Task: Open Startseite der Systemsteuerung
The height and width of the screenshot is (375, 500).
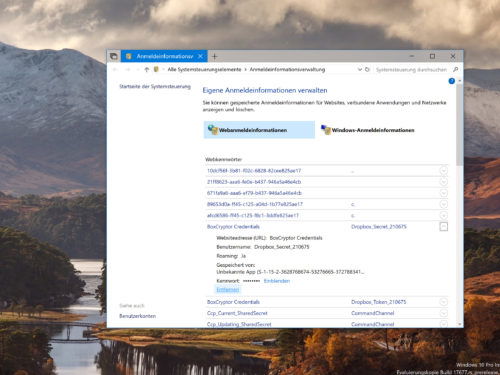Action: (155, 87)
